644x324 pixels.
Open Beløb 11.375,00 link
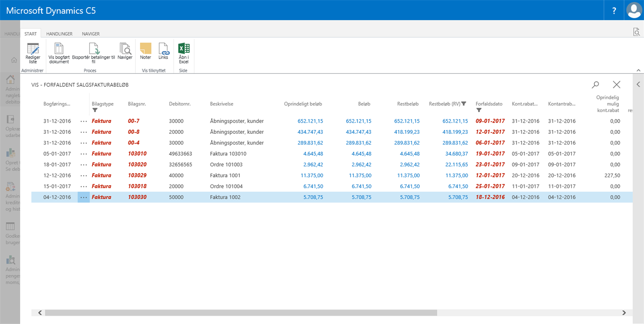[360, 175]
